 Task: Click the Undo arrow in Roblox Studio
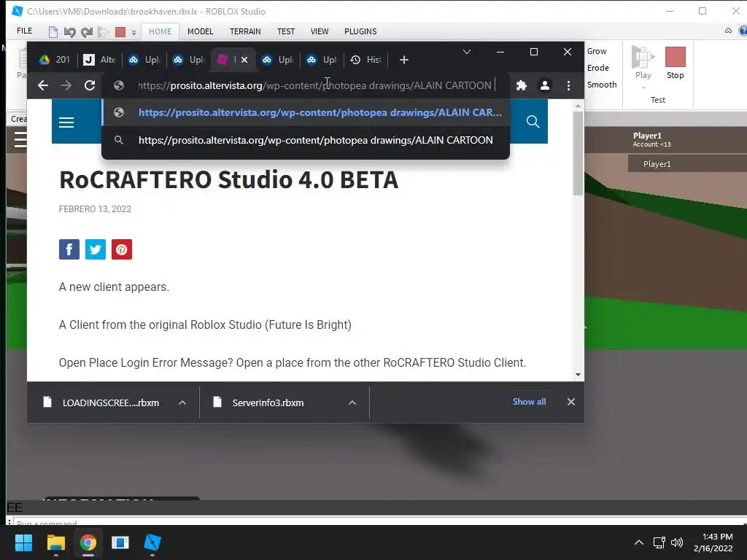pyautogui.click(x=69, y=32)
